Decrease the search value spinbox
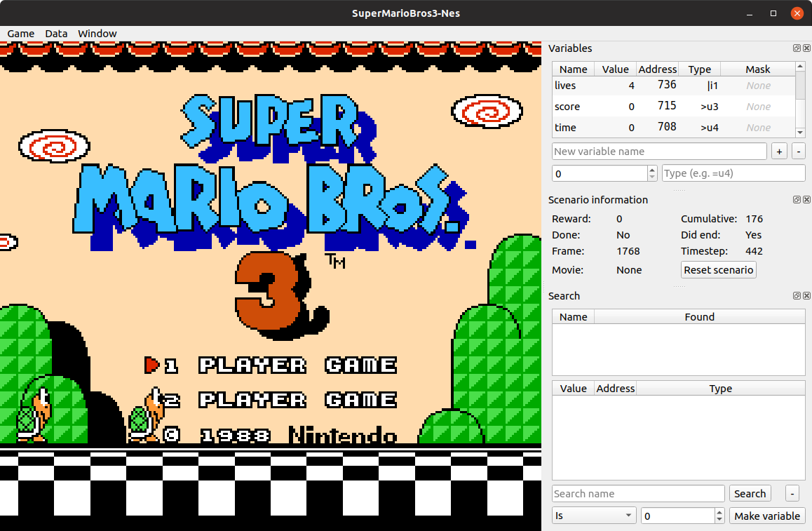Viewport: 812px width, 531px height. [x=719, y=519]
